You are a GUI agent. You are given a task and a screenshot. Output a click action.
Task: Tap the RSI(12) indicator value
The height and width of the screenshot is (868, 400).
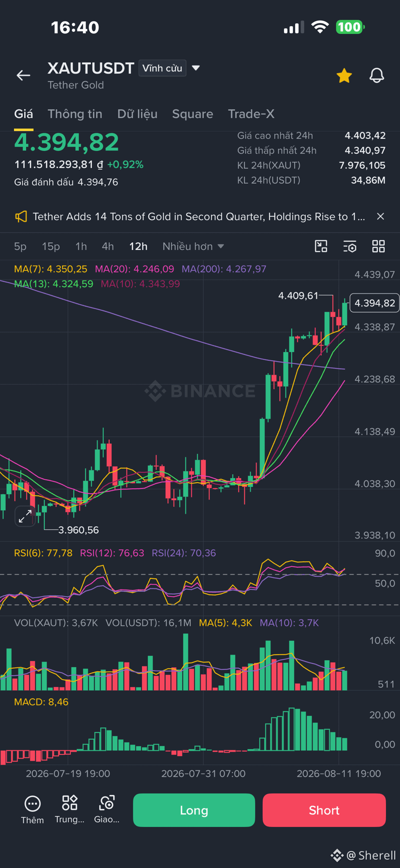[x=112, y=553]
